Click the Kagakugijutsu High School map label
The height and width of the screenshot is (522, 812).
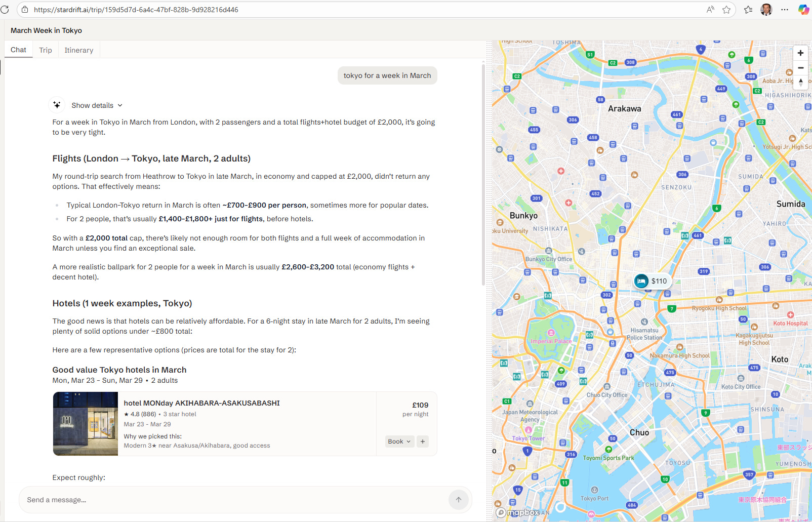[754, 339]
